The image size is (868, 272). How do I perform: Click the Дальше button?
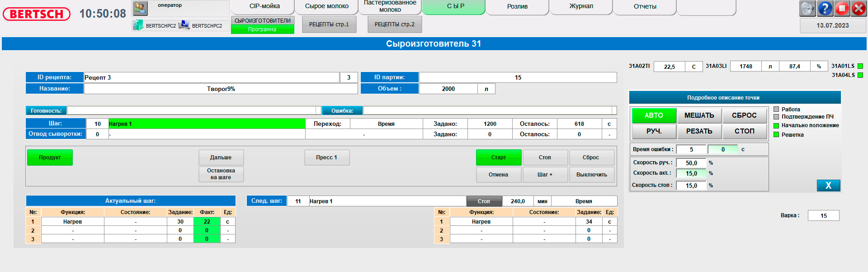point(221,157)
